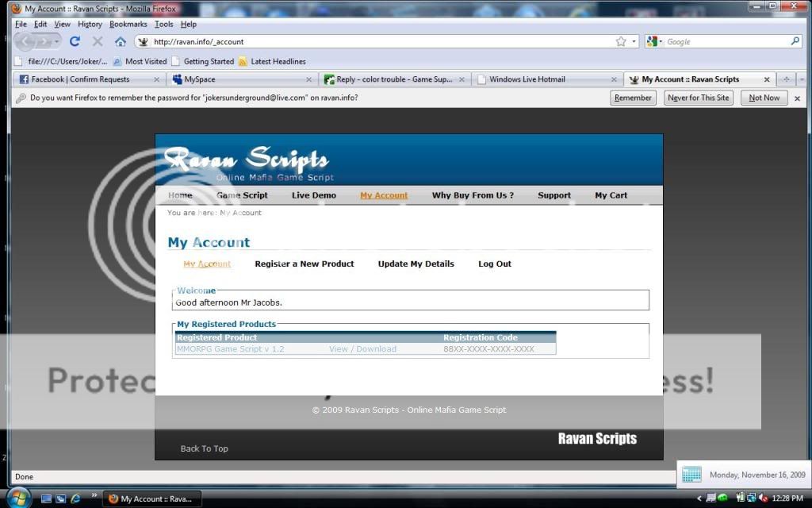
Task: Click the Google search input field
Action: pyautogui.click(x=726, y=41)
